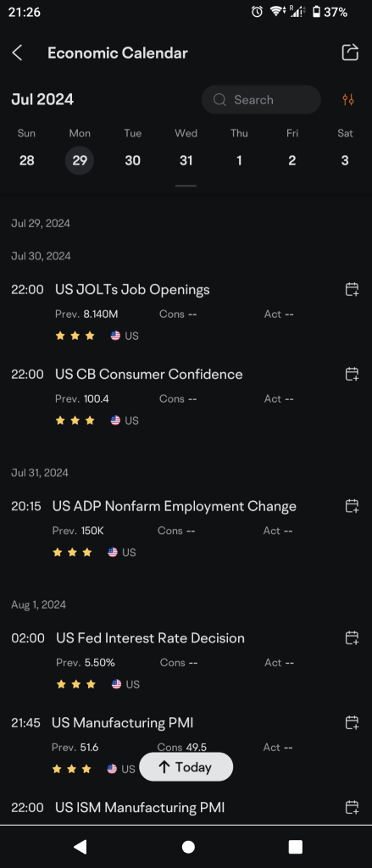
Task: Add US CB Consumer Confidence reminder icon
Action: point(352,374)
